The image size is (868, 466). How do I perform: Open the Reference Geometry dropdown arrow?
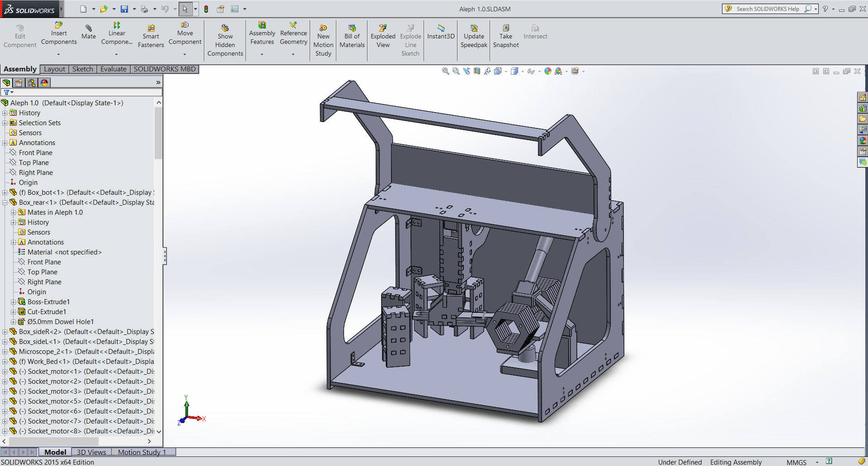tap(293, 54)
